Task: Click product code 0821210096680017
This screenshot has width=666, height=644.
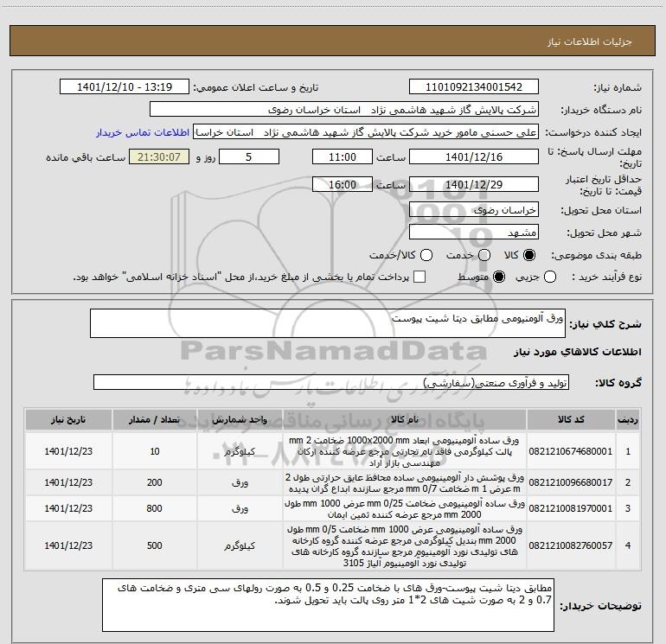Action: pos(571,482)
